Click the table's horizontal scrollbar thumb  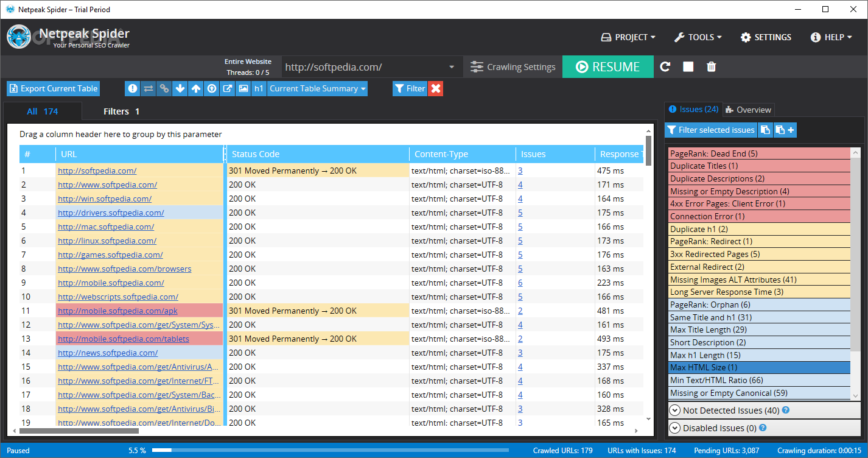tap(79, 431)
